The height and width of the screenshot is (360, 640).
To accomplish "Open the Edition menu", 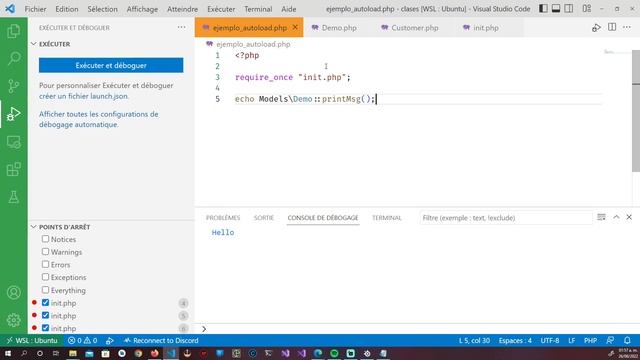I will [67, 9].
